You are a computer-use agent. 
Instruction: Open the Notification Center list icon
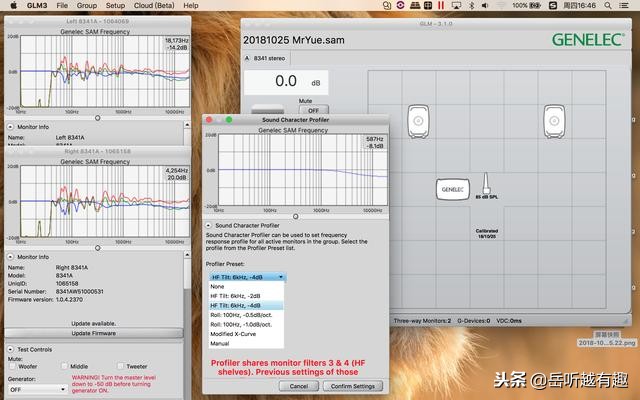click(624, 5)
